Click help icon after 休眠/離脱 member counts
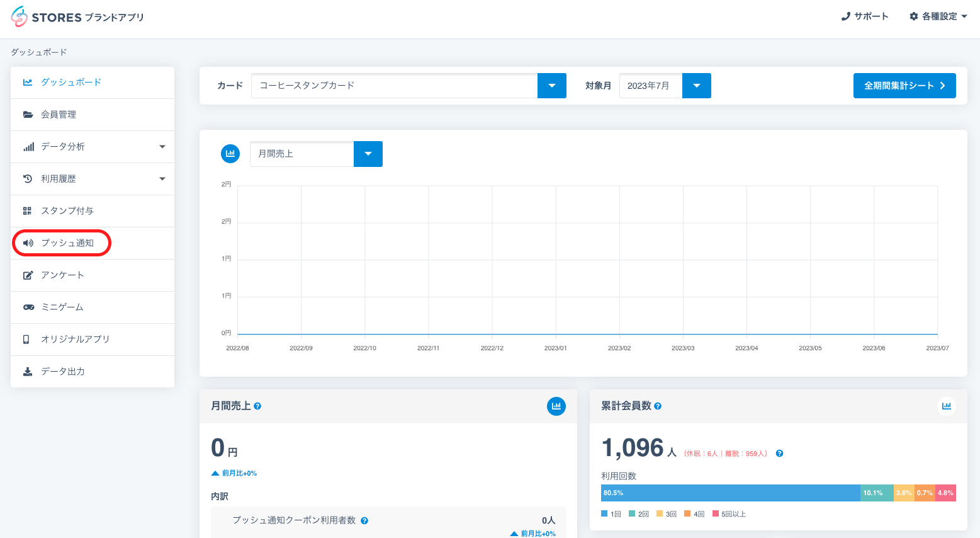This screenshot has width=980, height=538. click(x=779, y=454)
